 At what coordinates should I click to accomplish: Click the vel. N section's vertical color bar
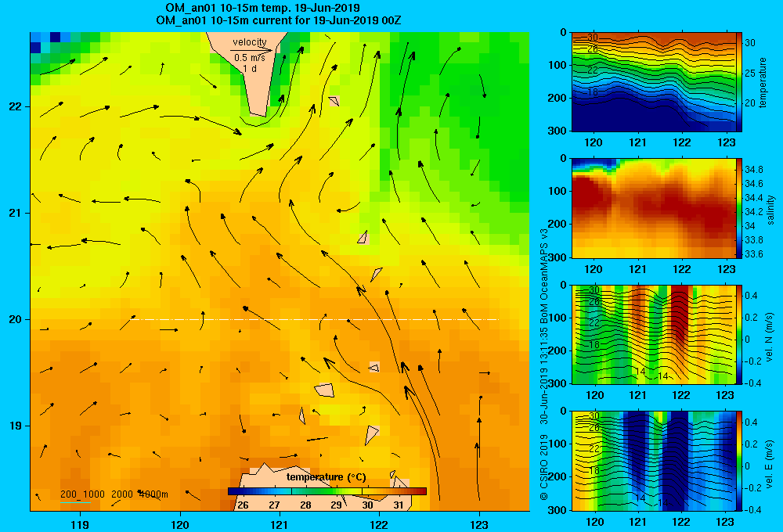(740, 334)
